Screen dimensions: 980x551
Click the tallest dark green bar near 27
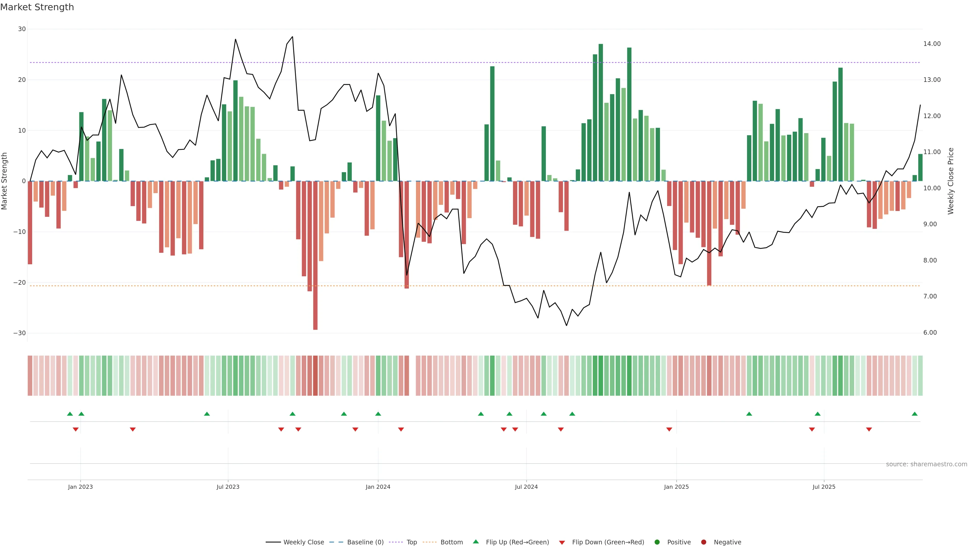click(601, 112)
